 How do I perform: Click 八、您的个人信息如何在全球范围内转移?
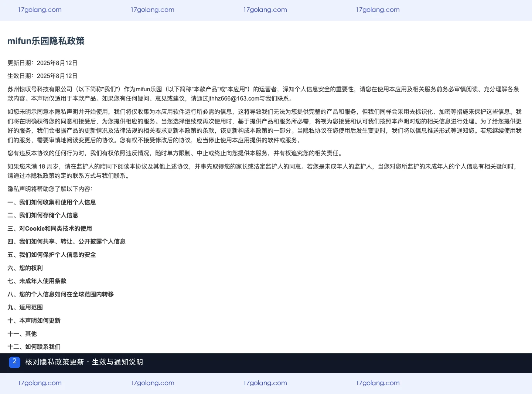click(61, 294)
